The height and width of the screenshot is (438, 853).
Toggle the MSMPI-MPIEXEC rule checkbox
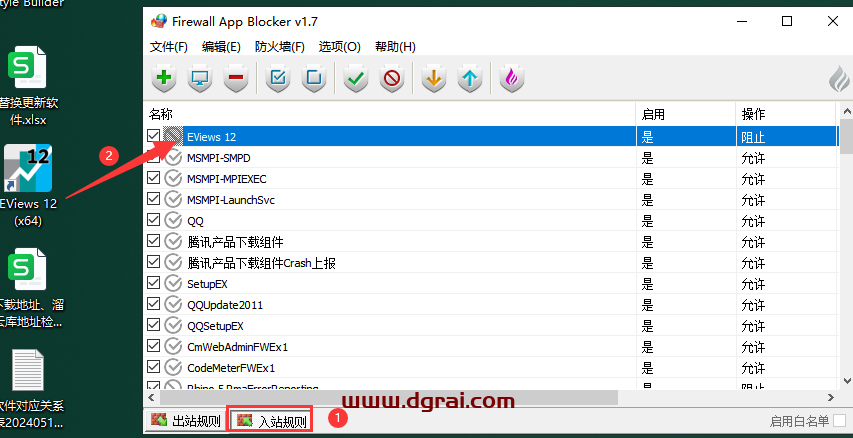click(154, 178)
